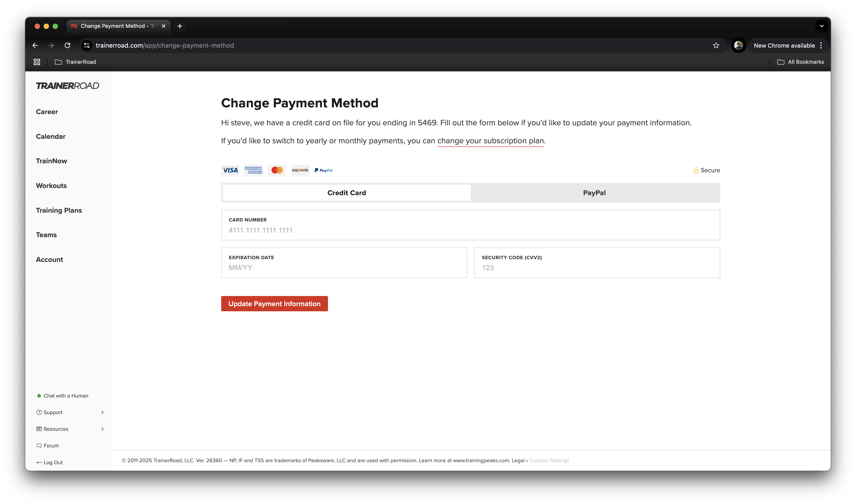Image resolution: width=856 pixels, height=504 pixels.
Task: Click Update Payment Information button
Action: coord(274,304)
